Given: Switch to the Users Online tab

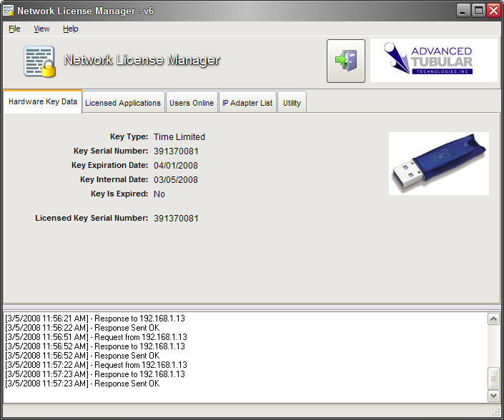Looking at the screenshot, I should coord(191,103).
